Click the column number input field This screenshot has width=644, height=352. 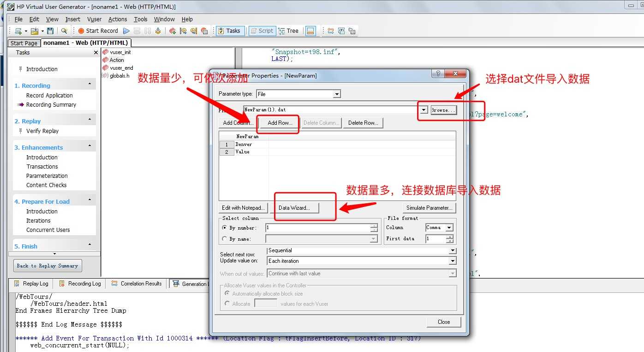[318, 228]
